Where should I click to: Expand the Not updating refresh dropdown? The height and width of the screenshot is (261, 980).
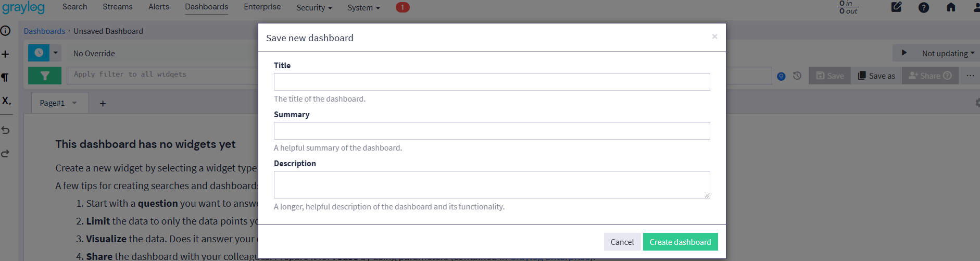948,53
